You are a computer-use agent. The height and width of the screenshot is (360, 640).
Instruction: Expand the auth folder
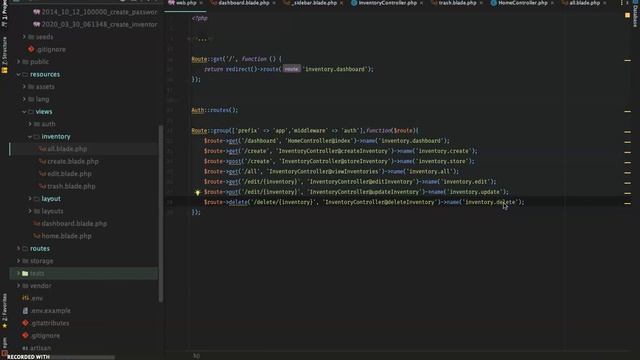[x=30, y=124]
